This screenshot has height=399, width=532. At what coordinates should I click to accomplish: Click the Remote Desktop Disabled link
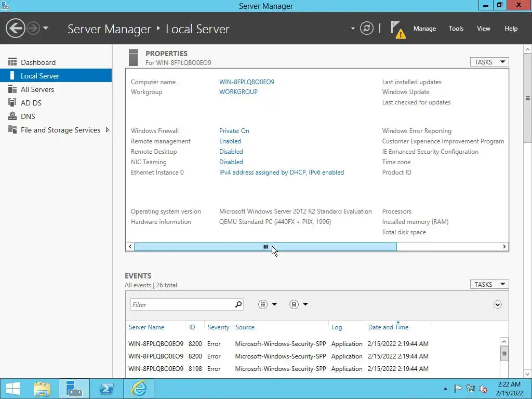[231, 151]
